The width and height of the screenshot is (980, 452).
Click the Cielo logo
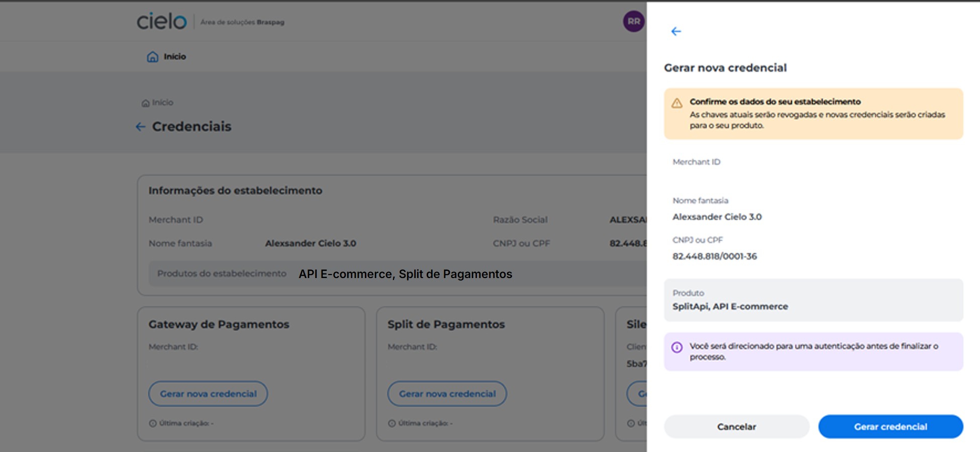(x=162, y=21)
